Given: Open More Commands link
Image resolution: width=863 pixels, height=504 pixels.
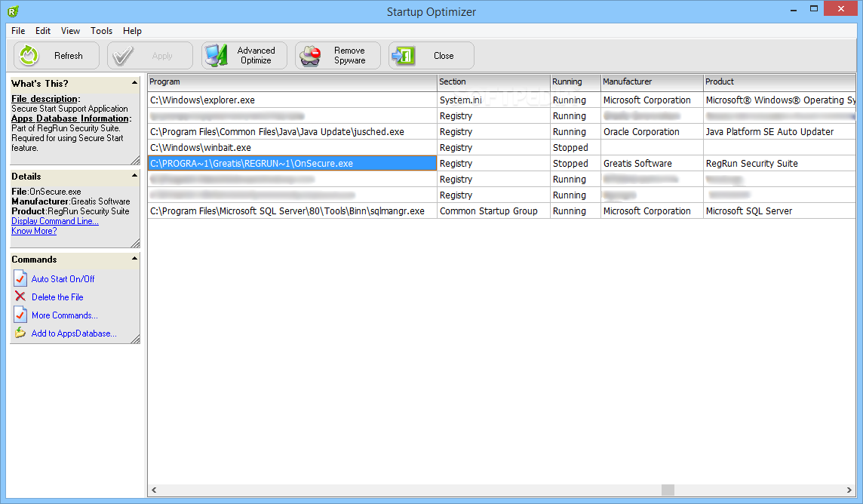Looking at the screenshot, I should point(64,315).
